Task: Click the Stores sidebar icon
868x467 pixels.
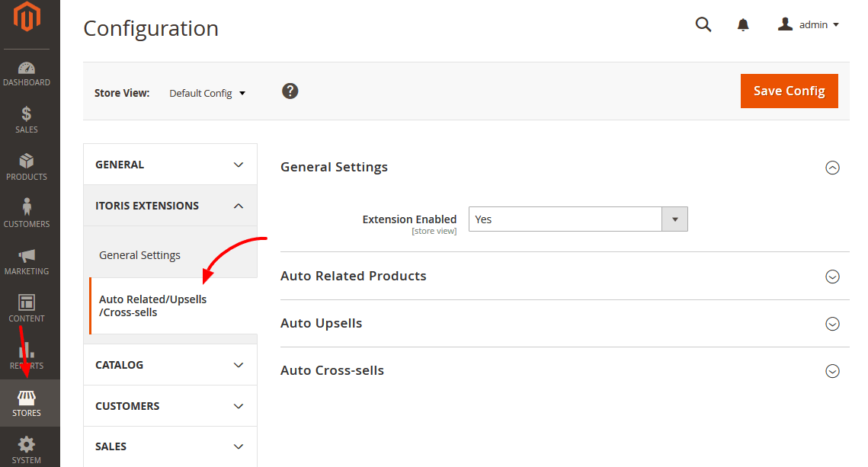Action: (x=27, y=402)
